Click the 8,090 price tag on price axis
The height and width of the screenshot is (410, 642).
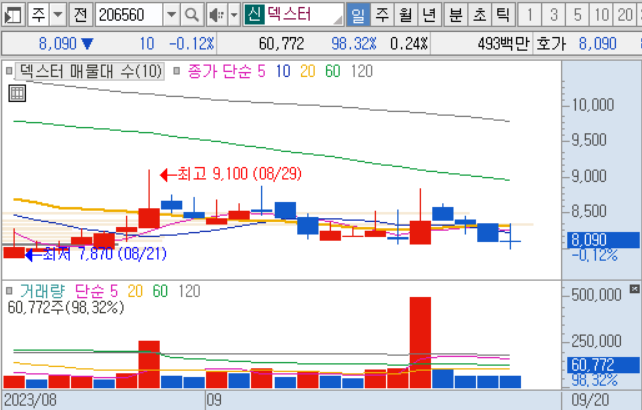[603, 240]
